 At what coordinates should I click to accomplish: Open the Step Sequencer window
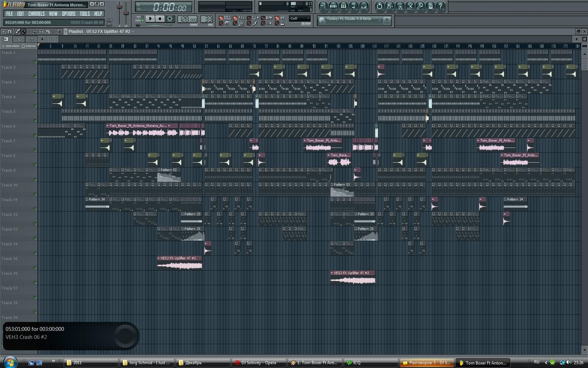pos(333,6)
